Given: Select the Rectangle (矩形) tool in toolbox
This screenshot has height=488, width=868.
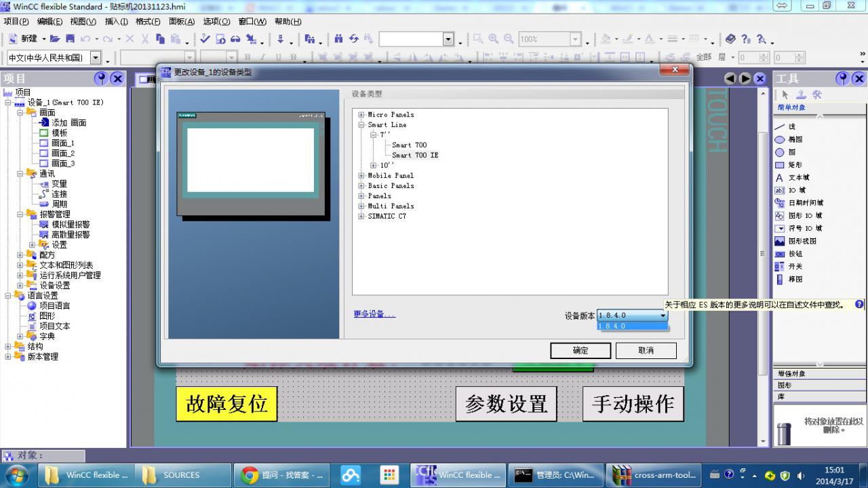Looking at the screenshot, I should pos(789,165).
